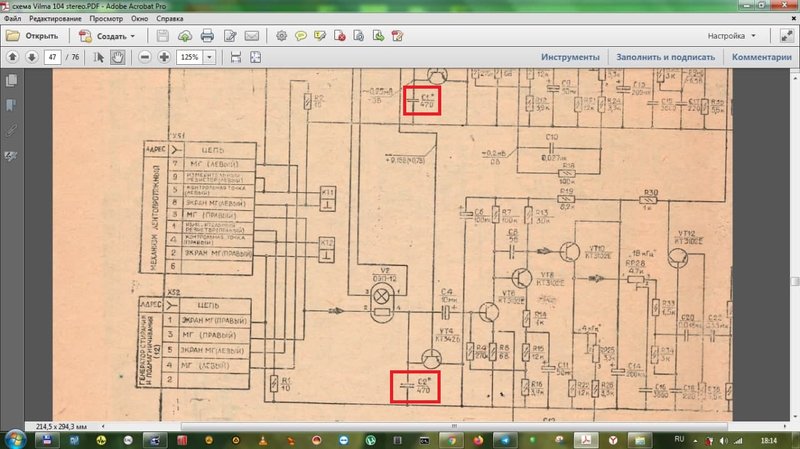
Task: Open the Настройка dropdown
Action: coord(732,36)
